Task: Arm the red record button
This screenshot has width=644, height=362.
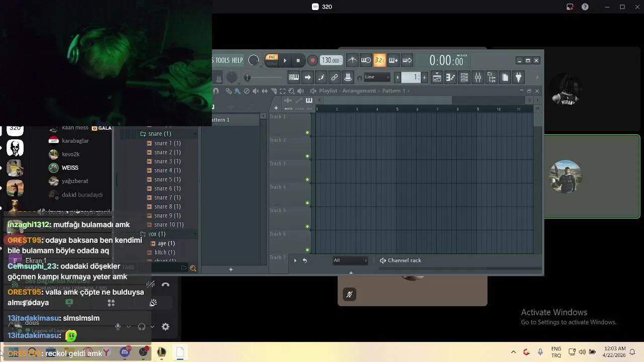Action: (312, 60)
